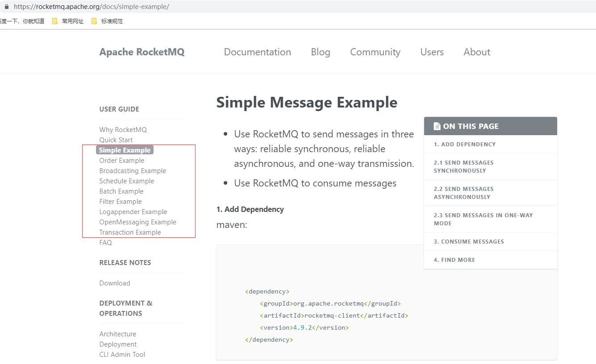596x364 pixels.
Task: Click the rocketmq.apache.org URL in address bar
Action: point(92,7)
